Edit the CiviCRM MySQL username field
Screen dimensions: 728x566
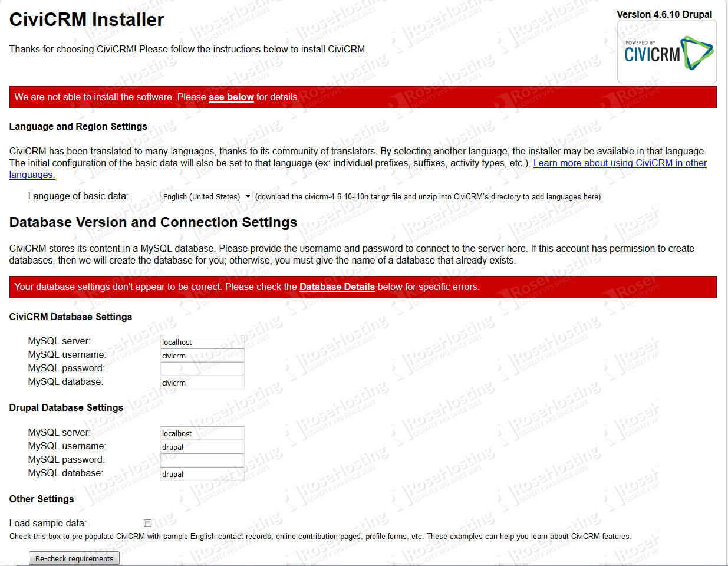(202, 356)
